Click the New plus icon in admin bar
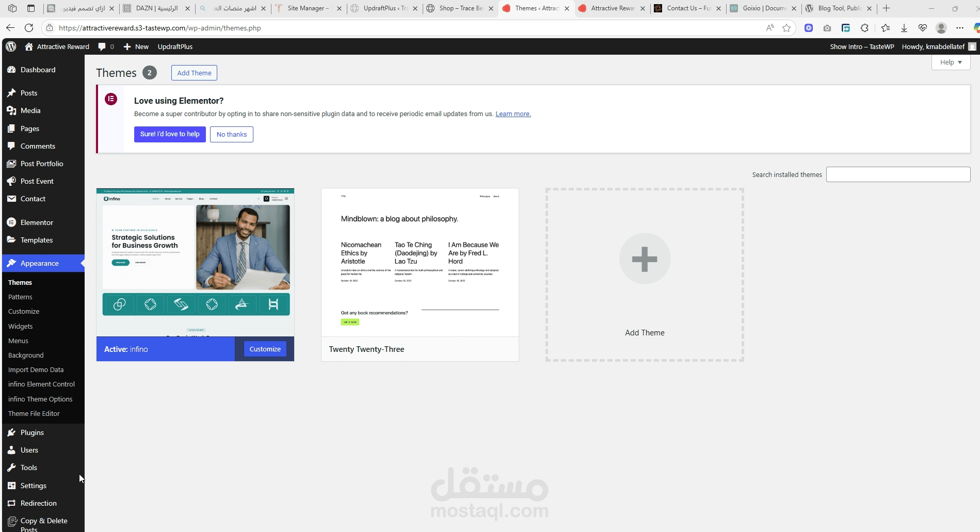Image resolution: width=980 pixels, height=532 pixels. click(x=127, y=46)
